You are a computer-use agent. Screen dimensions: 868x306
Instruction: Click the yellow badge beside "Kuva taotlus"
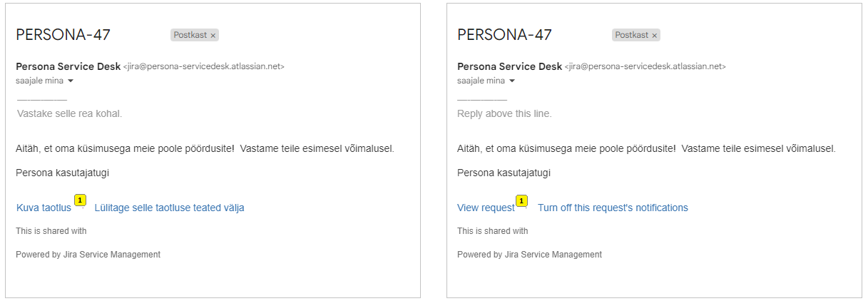(x=81, y=200)
